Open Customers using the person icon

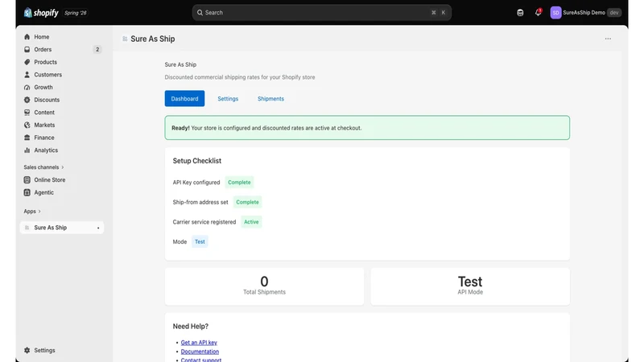click(x=27, y=75)
